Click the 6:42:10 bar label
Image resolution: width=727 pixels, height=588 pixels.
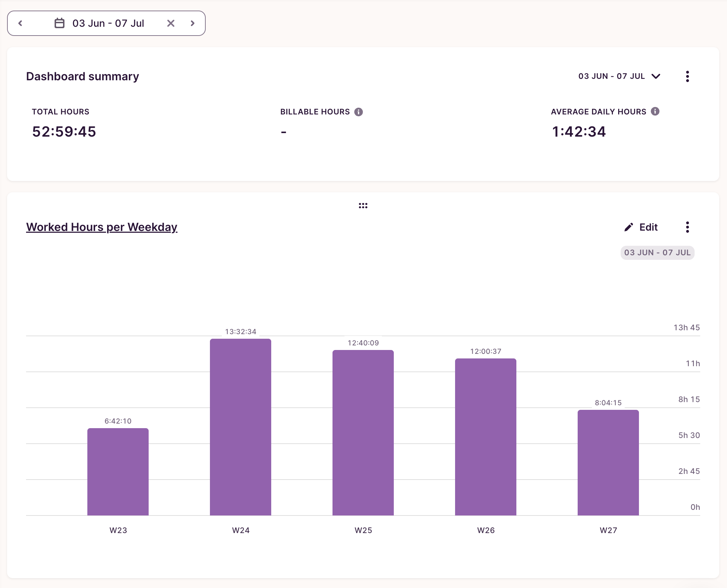[118, 421]
